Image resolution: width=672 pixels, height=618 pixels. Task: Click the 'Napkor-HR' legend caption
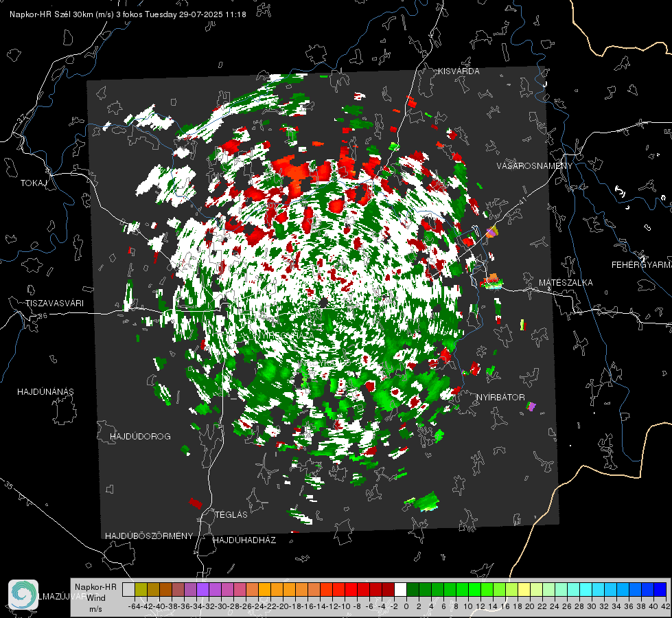click(x=95, y=587)
